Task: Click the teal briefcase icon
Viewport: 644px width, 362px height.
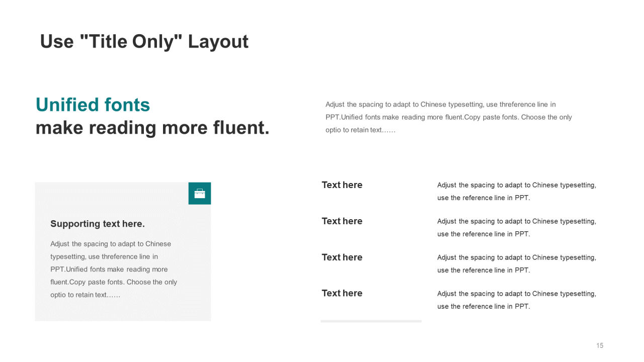Action: tap(200, 194)
